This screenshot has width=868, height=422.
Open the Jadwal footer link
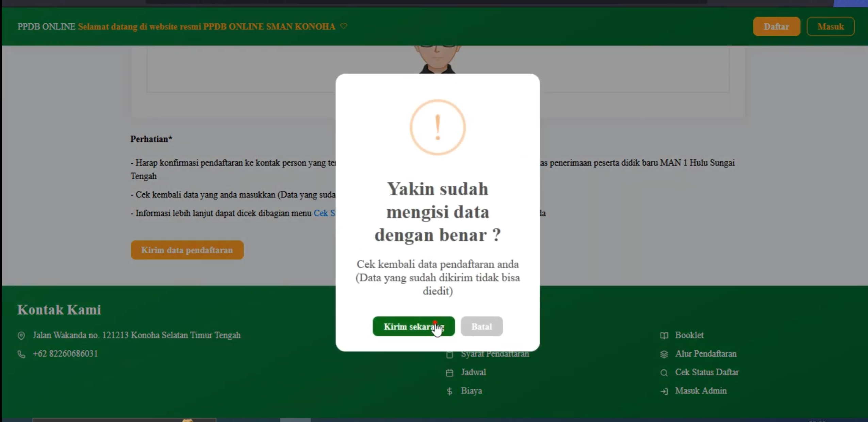[x=473, y=372]
